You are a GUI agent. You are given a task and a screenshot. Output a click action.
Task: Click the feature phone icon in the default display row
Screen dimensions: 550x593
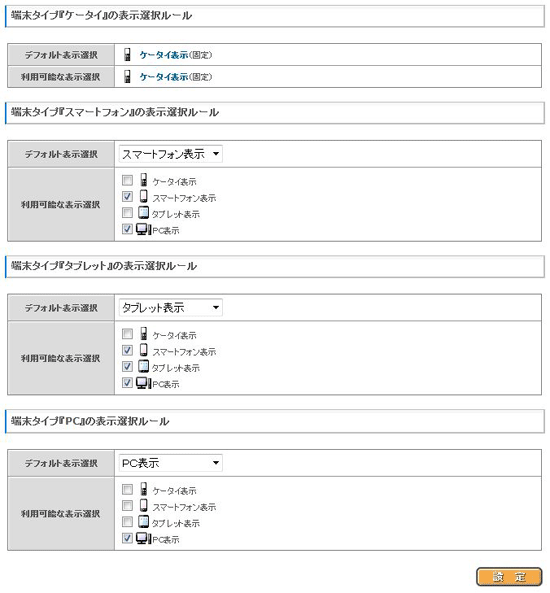coord(128,55)
